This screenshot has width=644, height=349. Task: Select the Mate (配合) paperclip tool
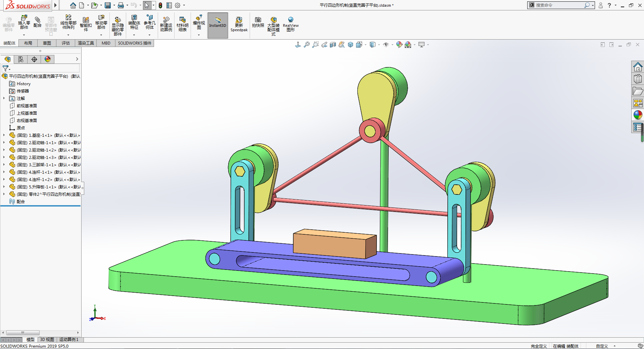[x=38, y=22]
